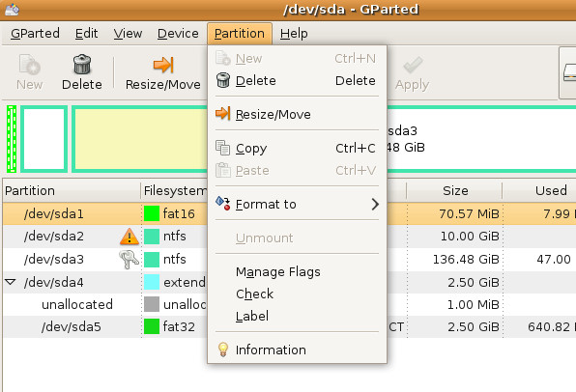Click the Apply checkmark toolbar icon
This screenshot has width=576, height=392.
tap(413, 65)
